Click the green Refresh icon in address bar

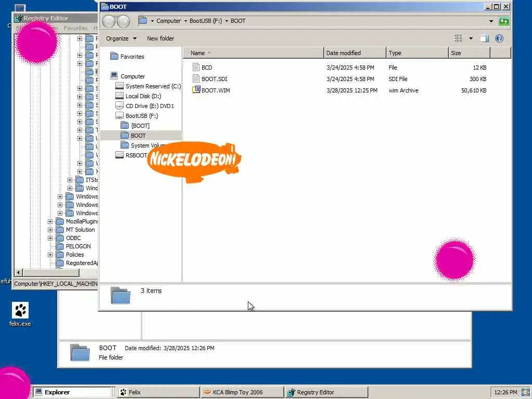coord(504,21)
